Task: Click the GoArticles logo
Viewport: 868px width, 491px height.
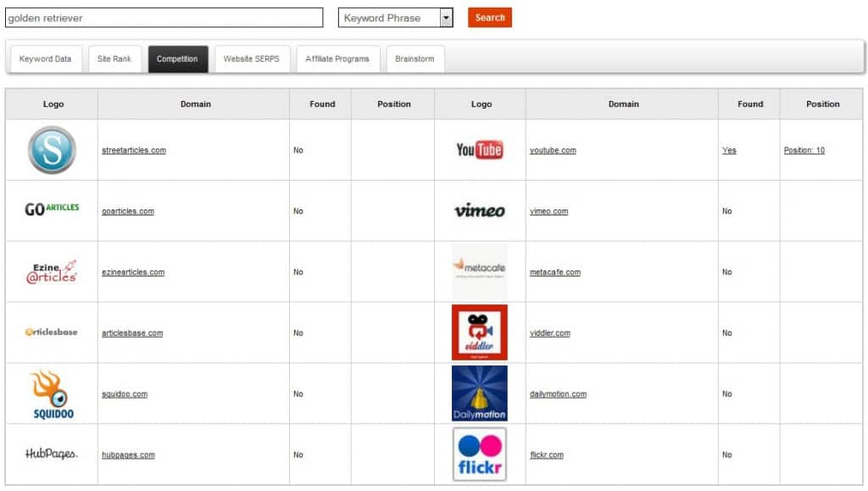Action: pos(52,209)
